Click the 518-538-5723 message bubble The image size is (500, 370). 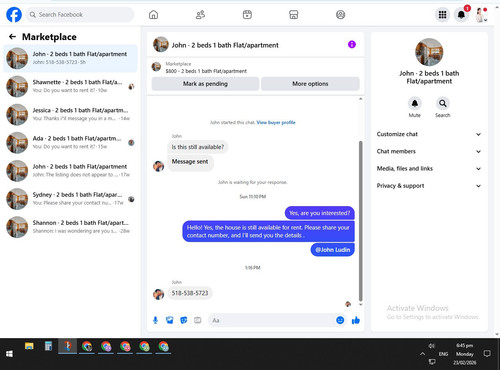(190, 293)
